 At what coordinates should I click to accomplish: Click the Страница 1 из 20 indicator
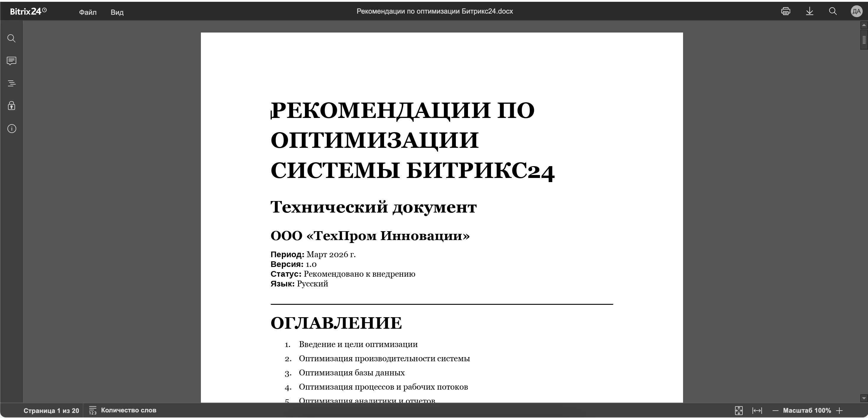(x=51, y=411)
